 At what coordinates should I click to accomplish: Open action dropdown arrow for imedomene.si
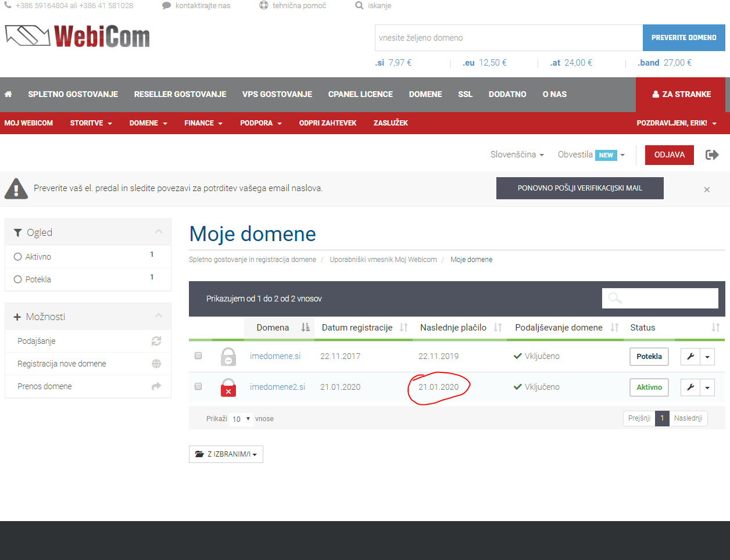[x=707, y=357]
